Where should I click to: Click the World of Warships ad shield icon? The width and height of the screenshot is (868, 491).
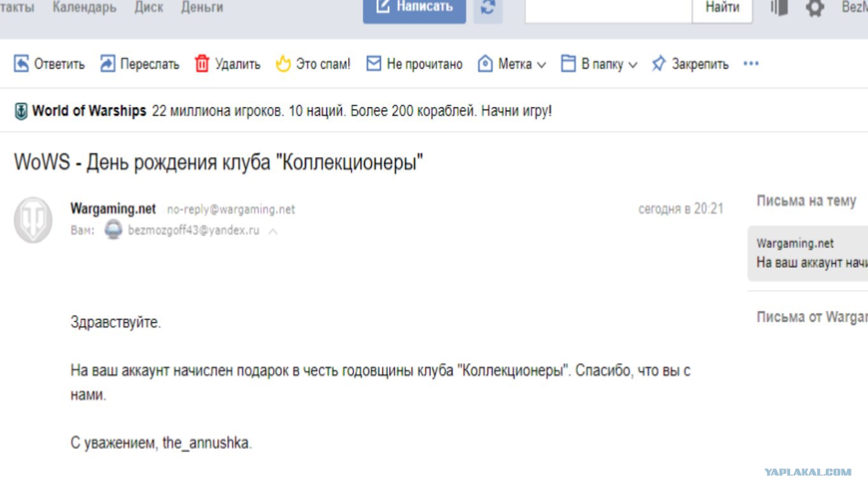(x=21, y=112)
